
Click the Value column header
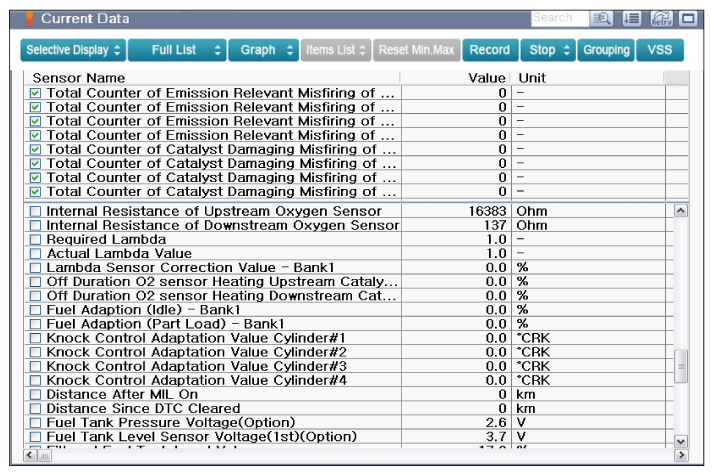pyautogui.click(x=455, y=78)
